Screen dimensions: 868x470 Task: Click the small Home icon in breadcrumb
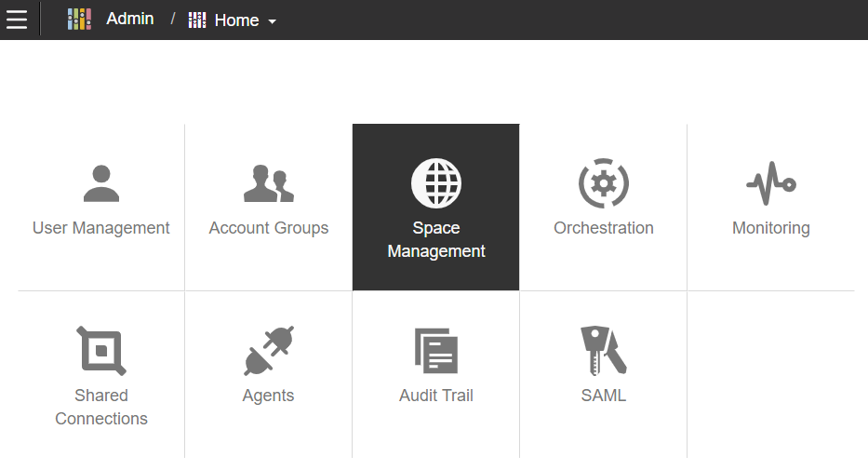click(x=197, y=20)
